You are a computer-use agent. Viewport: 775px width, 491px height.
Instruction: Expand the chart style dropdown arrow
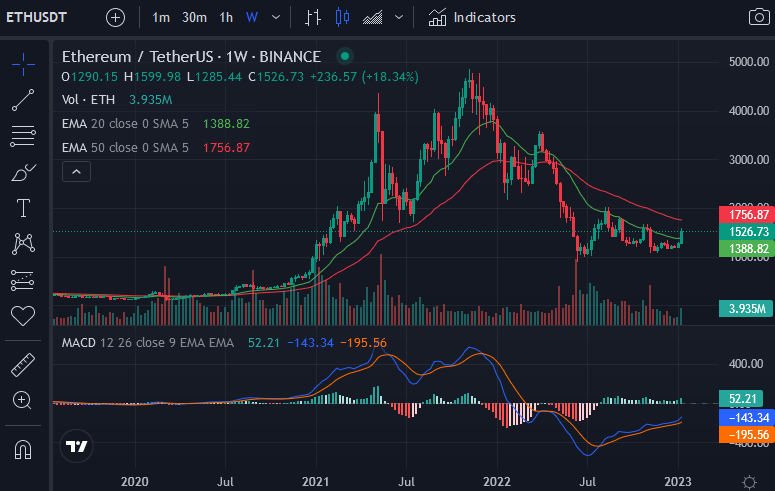coord(399,18)
